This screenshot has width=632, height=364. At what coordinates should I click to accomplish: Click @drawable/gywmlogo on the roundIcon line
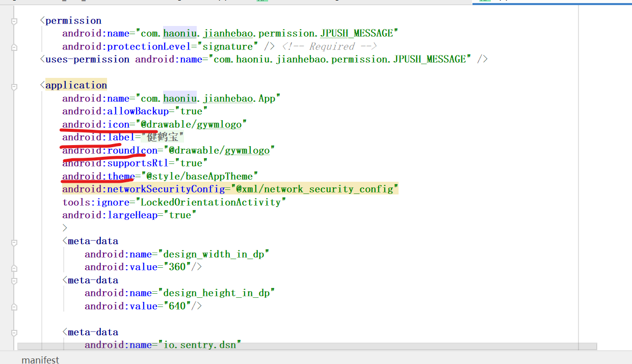[219, 150]
